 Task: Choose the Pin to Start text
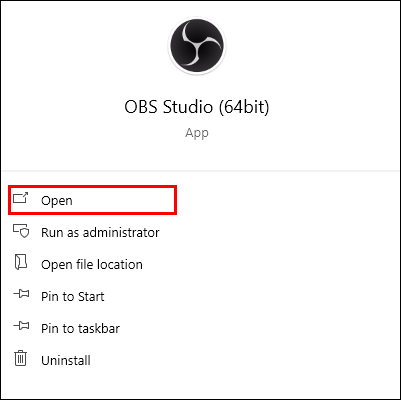(x=73, y=297)
